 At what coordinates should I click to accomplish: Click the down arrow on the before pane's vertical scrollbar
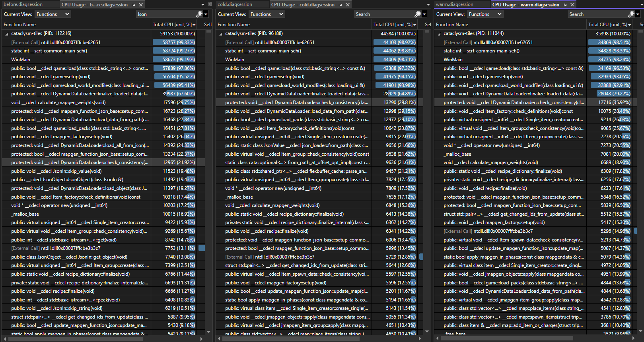209,332
